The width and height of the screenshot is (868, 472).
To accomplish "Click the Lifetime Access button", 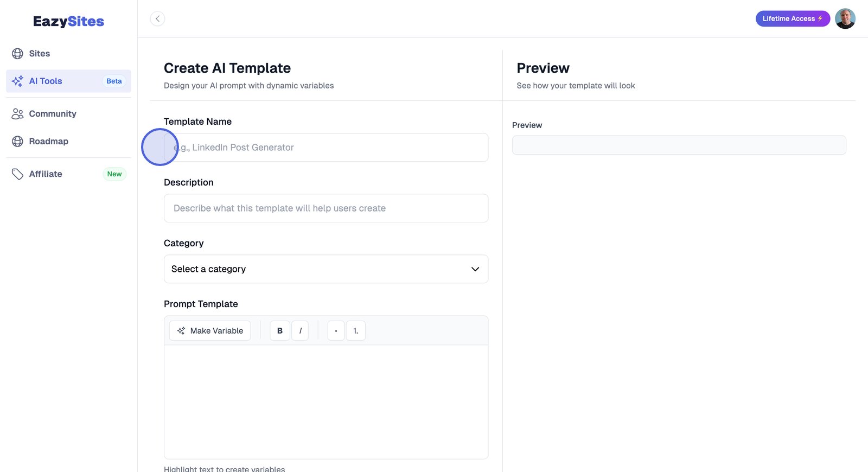I will click(x=792, y=19).
